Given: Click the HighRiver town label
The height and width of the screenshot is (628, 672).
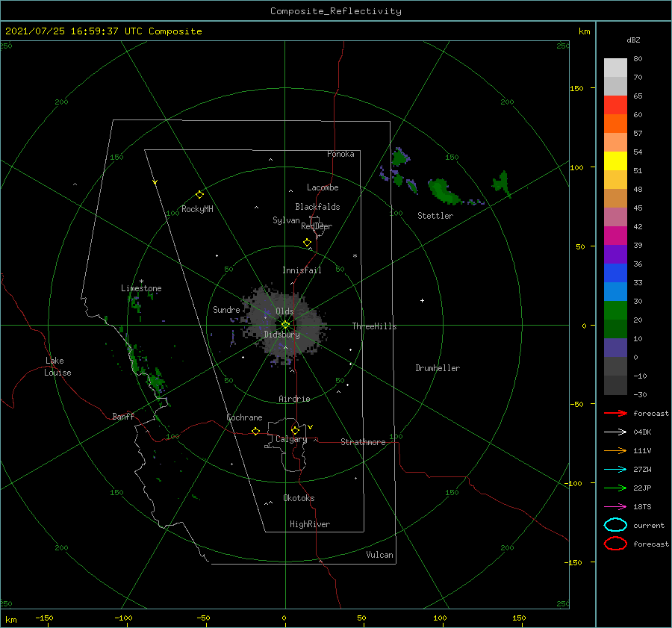Looking at the screenshot, I should tap(310, 524).
